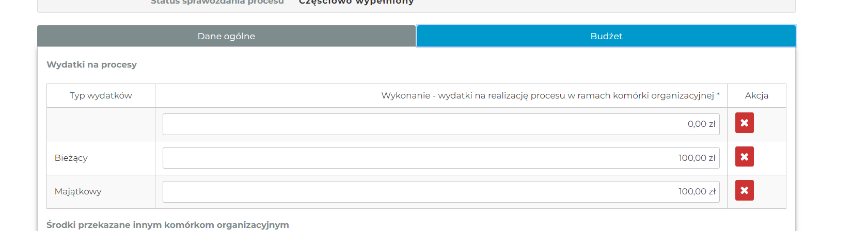The image size is (868, 231).
Task: Focus the amount field showing 0,00 zł
Action: click(x=441, y=124)
